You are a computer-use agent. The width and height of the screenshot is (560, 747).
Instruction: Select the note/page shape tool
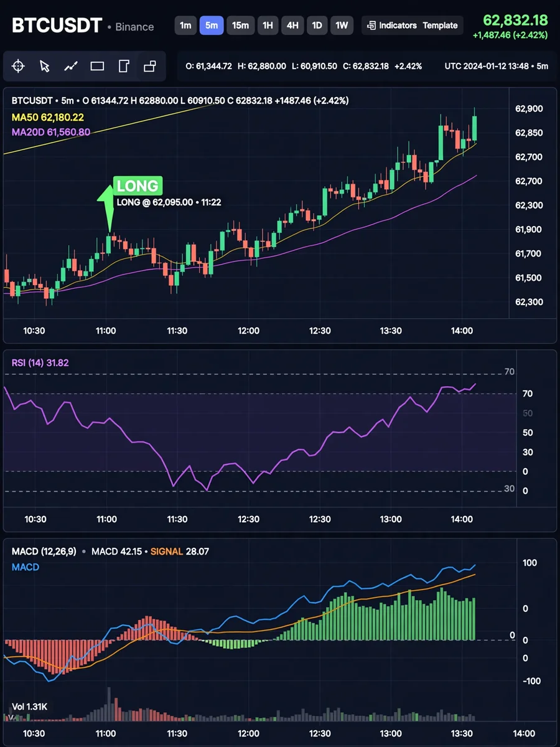point(123,66)
